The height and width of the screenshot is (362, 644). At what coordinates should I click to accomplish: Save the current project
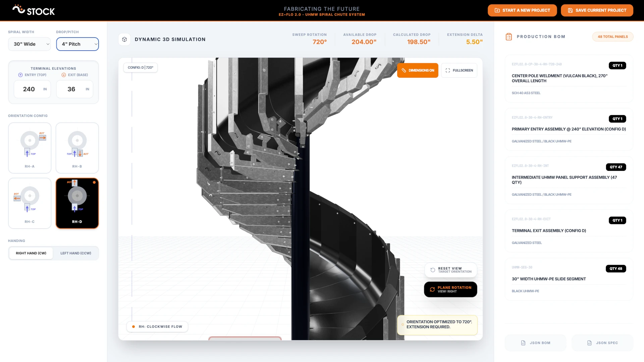pyautogui.click(x=597, y=10)
